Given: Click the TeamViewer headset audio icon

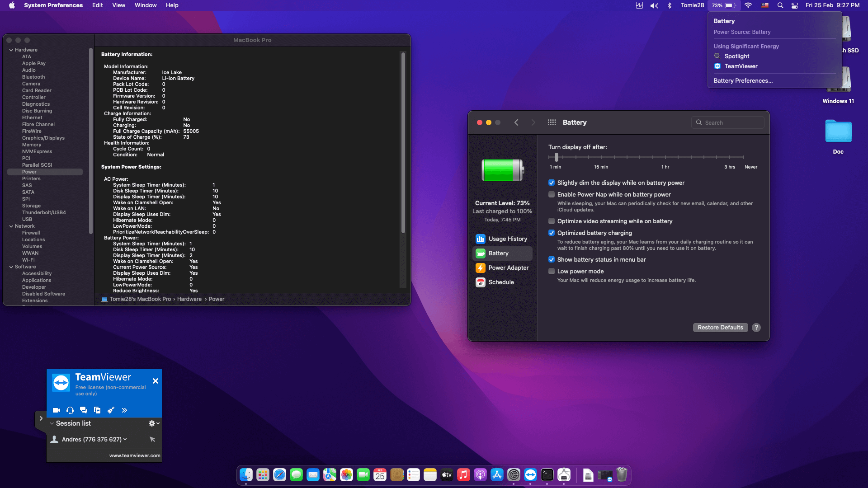Looking at the screenshot, I should (x=70, y=410).
